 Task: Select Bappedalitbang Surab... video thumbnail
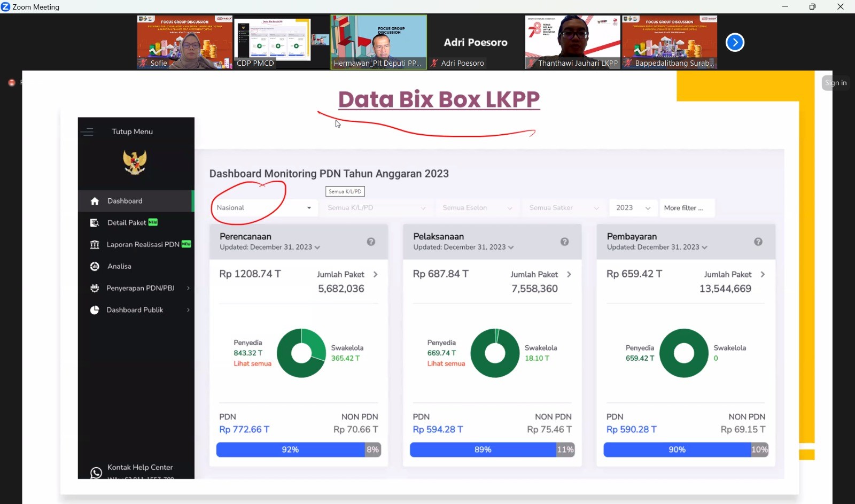pos(670,42)
